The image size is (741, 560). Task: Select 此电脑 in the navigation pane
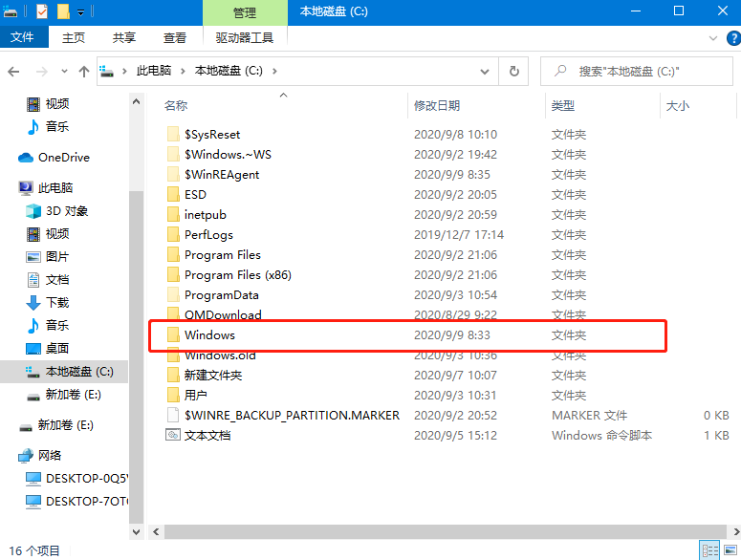tap(46, 188)
